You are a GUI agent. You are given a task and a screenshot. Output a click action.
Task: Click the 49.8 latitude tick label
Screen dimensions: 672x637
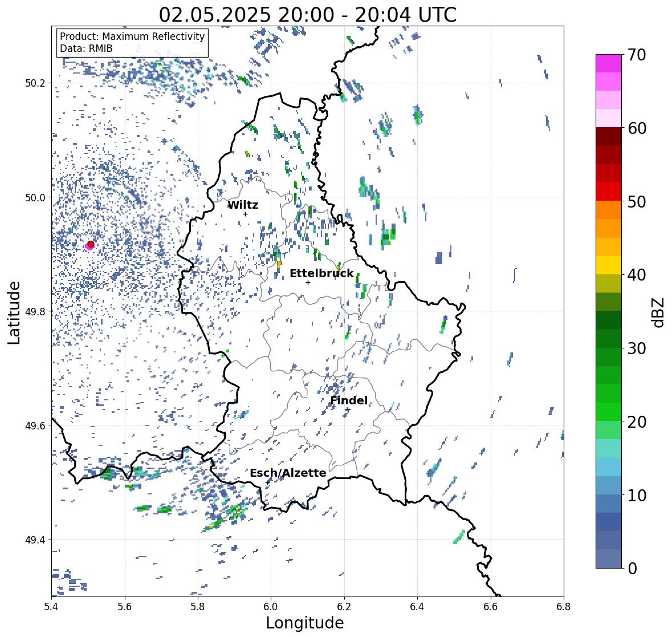pyautogui.click(x=35, y=311)
